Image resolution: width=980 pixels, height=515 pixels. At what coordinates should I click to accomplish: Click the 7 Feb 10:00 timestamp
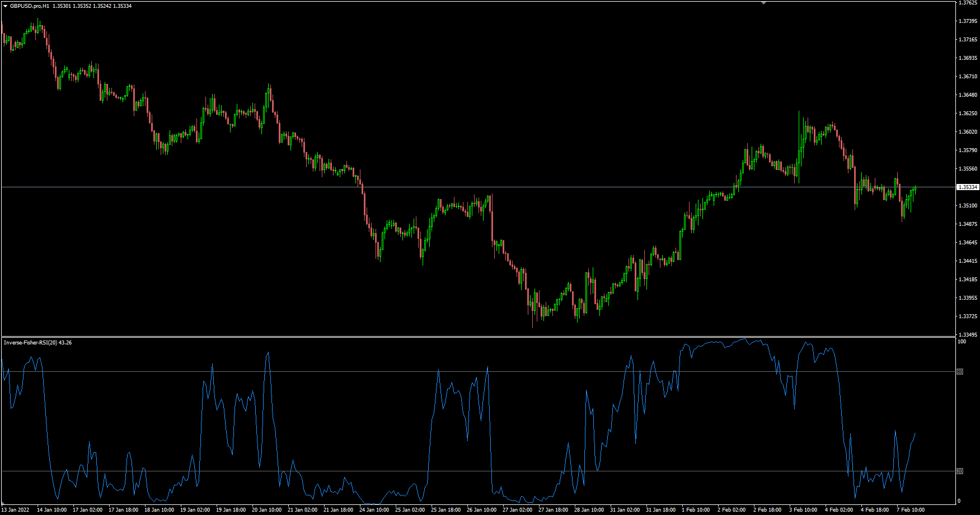pyautogui.click(x=910, y=510)
